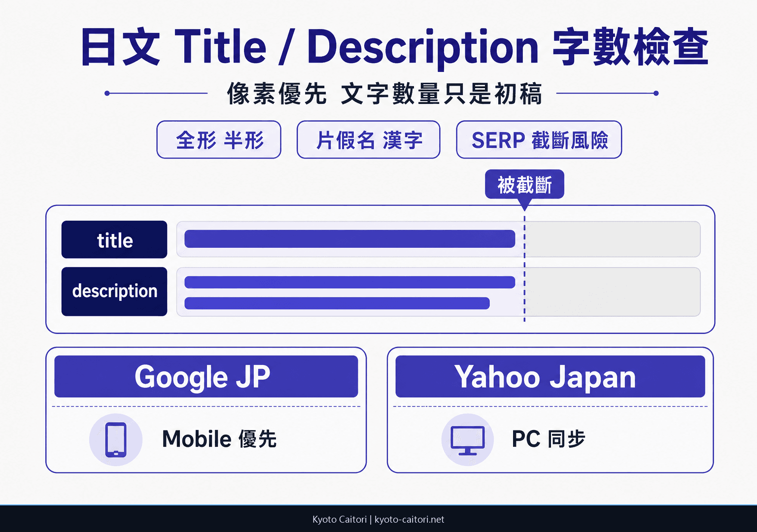Image resolution: width=757 pixels, height=532 pixels.
Task: Click the shorter lower description bar
Action: tap(337, 303)
